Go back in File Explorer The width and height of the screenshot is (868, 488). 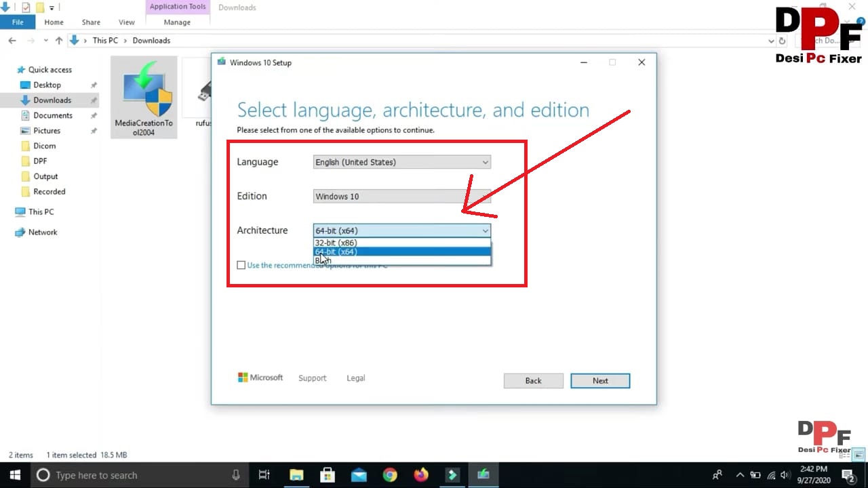(12, 41)
